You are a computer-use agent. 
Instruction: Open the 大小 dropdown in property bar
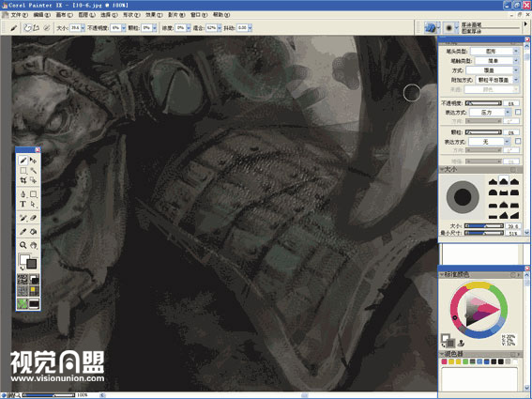point(83,28)
